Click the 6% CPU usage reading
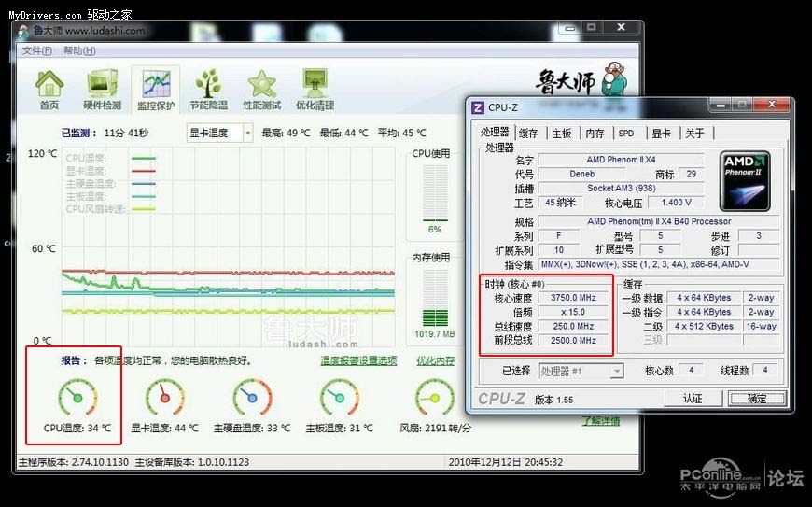The height and width of the screenshot is (507, 812). click(435, 230)
